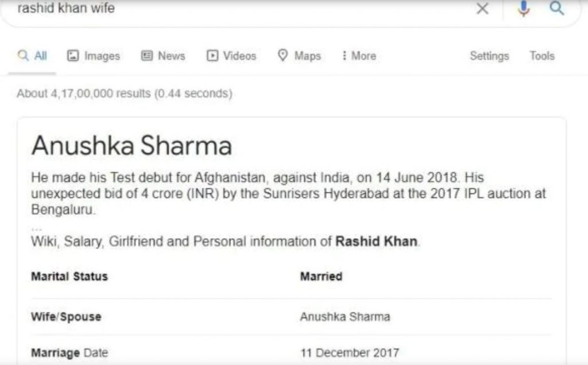Click in the 'rashid khan wife' search field

pos(240,8)
